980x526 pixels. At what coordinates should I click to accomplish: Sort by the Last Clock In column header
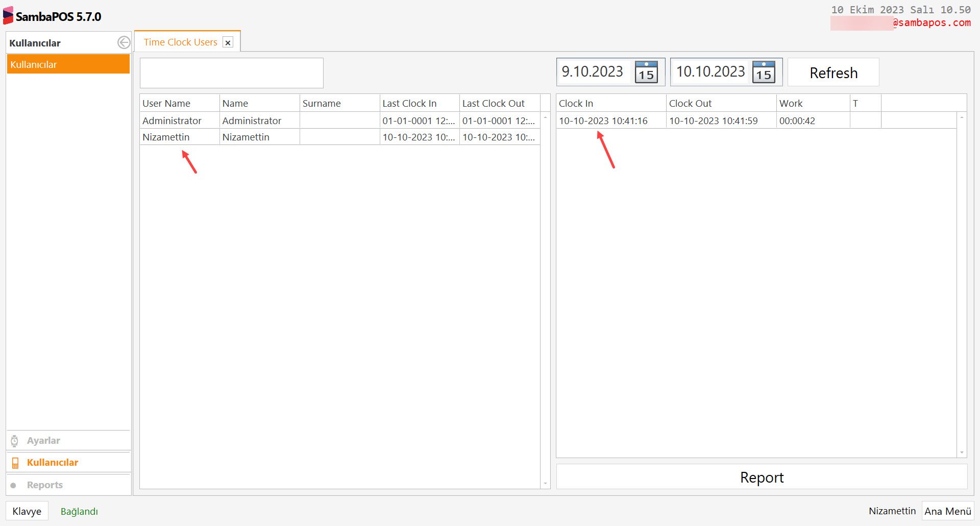pyautogui.click(x=409, y=103)
